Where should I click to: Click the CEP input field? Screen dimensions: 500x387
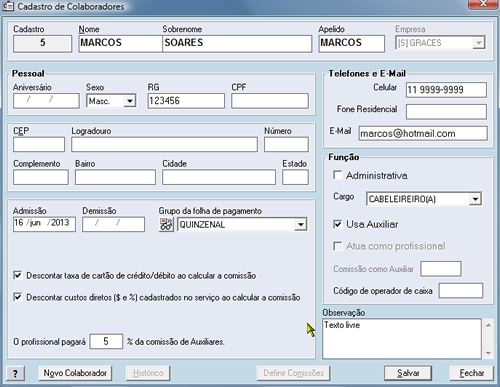pyautogui.click(x=39, y=144)
